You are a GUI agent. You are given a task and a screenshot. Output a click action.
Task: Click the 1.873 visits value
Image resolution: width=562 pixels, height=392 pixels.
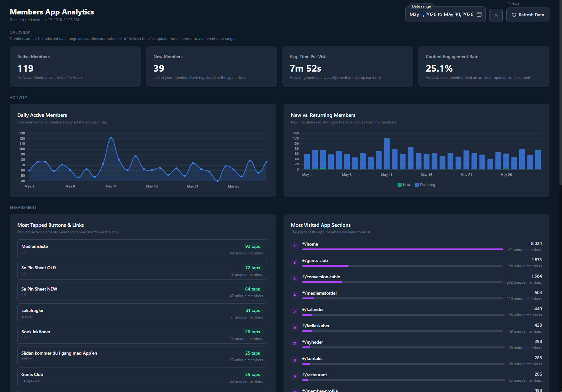[x=537, y=260]
